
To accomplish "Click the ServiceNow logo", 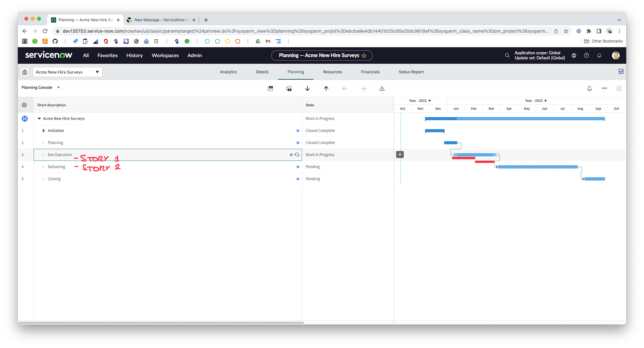I will [x=49, y=55].
